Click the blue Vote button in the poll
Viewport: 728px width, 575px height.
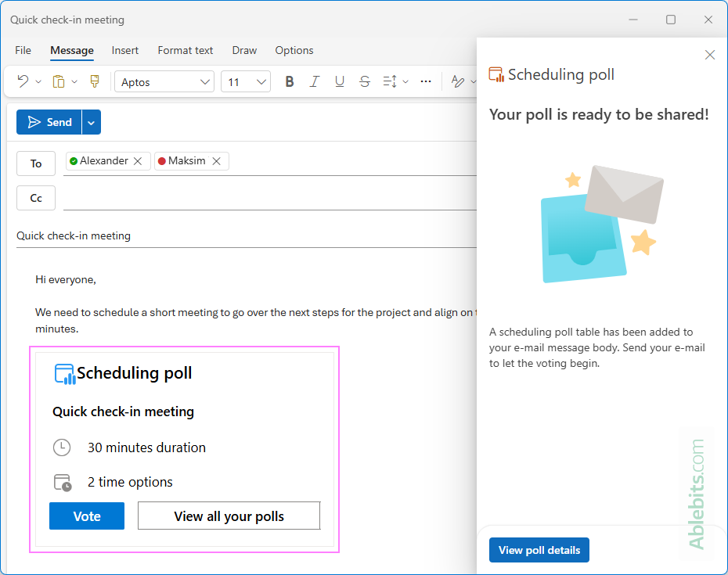pyautogui.click(x=86, y=516)
